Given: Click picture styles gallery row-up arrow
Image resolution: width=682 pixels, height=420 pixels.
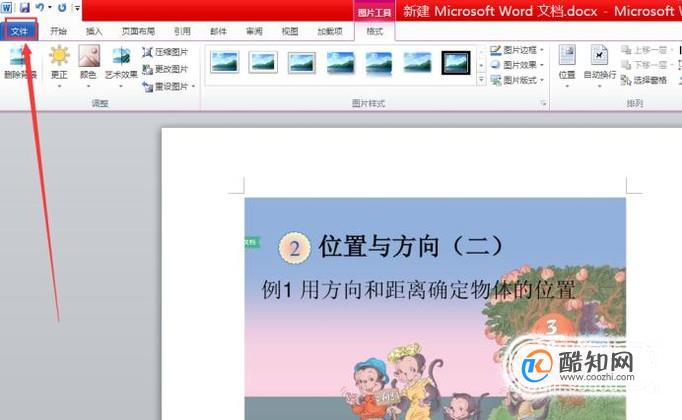Looking at the screenshot, I should [481, 52].
